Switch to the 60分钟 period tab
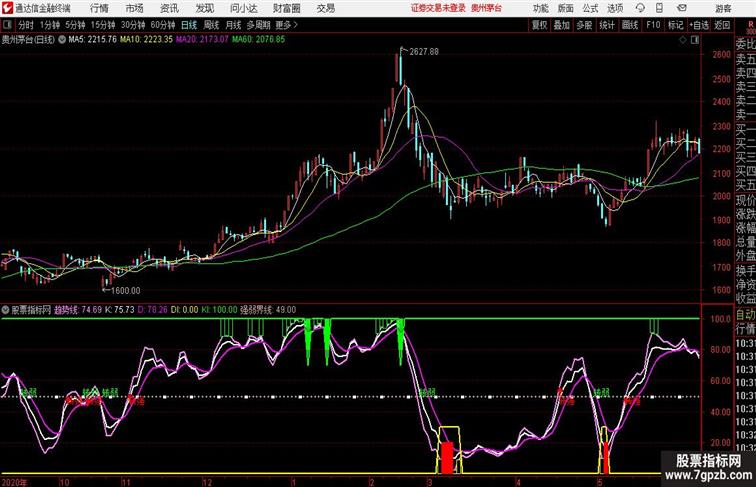756x487 pixels. pyautogui.click(x=163, y=25)
